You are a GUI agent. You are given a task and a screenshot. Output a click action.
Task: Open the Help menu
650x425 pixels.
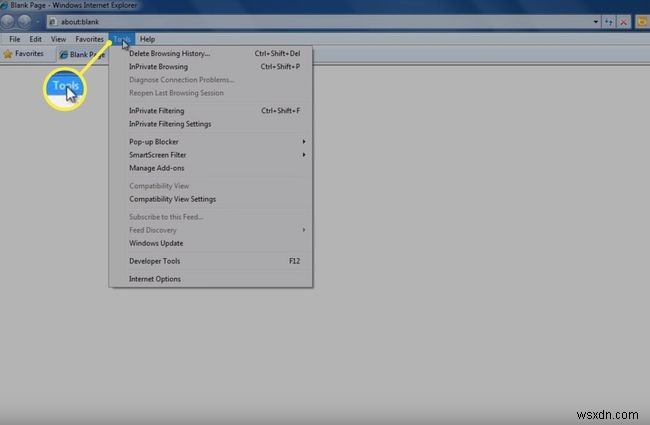(x=147, y=39)
